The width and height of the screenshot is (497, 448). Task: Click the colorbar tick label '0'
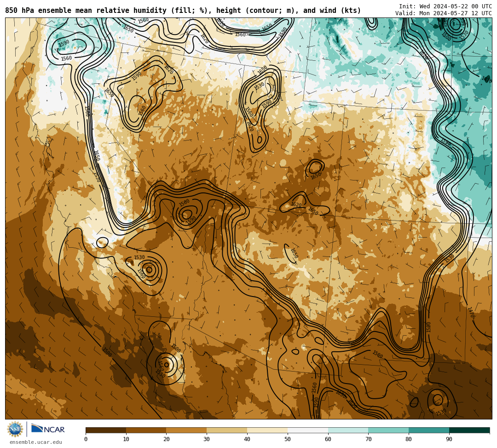pos(86,439)
